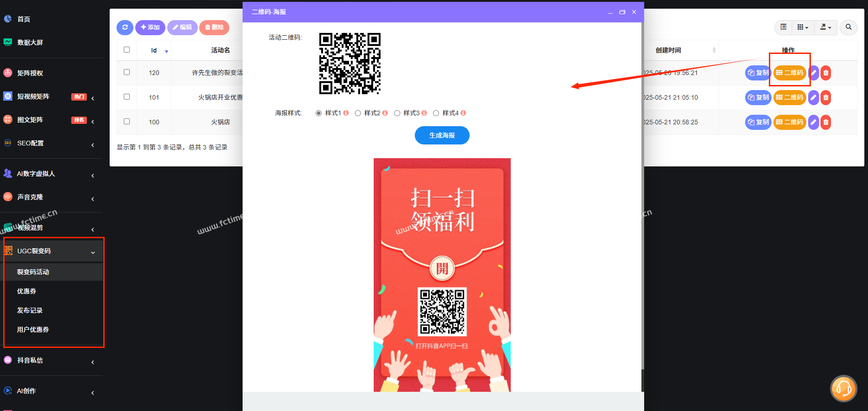Viewport: 868px width, 411px height.
Task: Open the columns dropdown in table toolbar
Action: [x=803, y=27]
